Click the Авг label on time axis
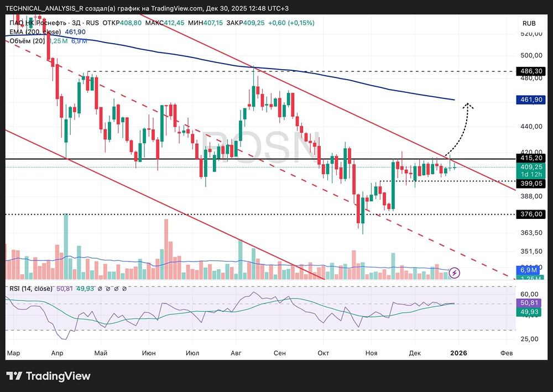This screenshot has height=392, width=553. (x=236, y=353)
